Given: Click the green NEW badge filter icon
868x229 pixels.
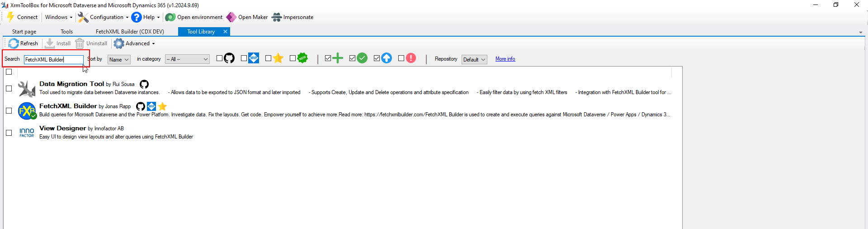Looking at the screenshot, I should [x=302, y=58].
